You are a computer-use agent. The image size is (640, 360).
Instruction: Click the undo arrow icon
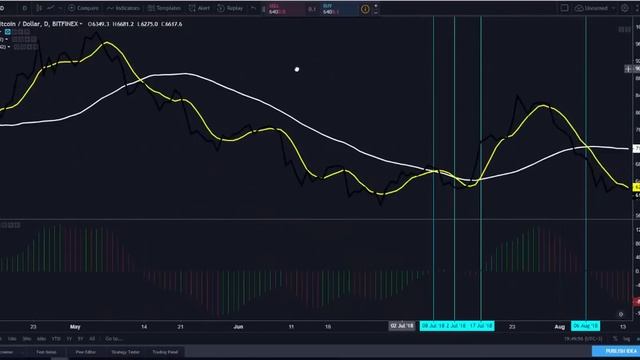pos(253,8)
